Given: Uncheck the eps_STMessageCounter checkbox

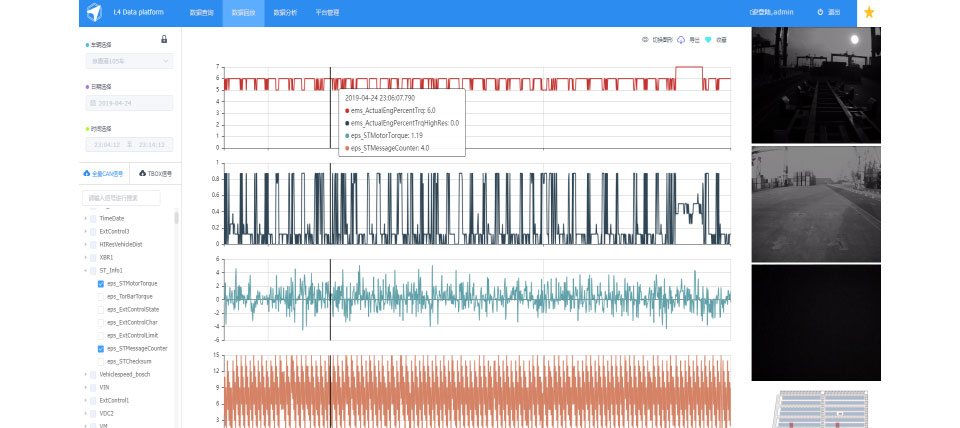Looking at the screenshot, I should click(x=101, y=348).
